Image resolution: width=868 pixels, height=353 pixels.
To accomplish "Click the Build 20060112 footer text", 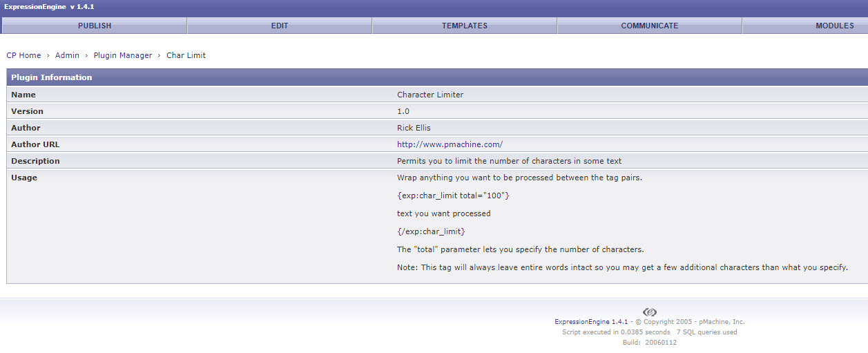I will pyautogui.click(x=649, y=343).
